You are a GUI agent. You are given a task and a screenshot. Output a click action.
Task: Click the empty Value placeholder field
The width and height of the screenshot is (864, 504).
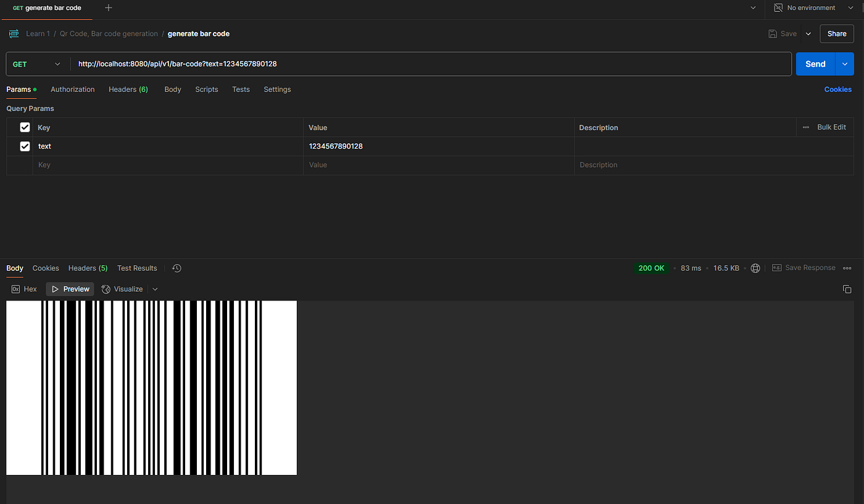(439, 165)
